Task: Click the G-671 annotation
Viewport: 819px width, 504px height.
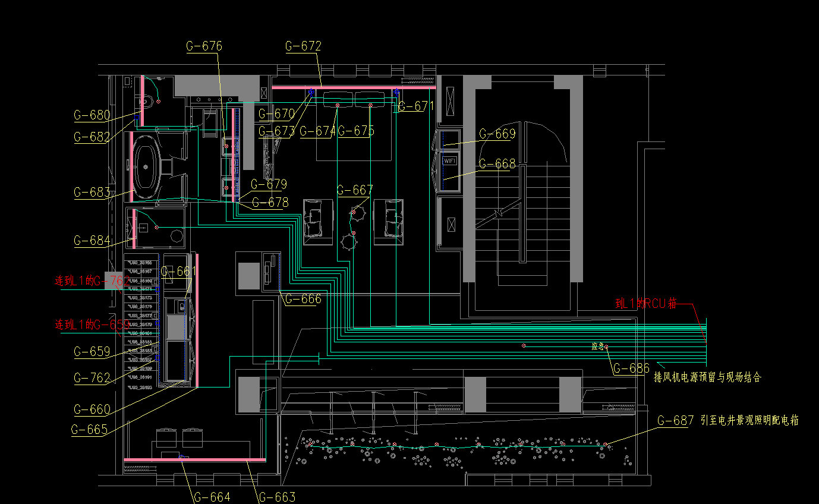Action: click(x=416, y=106)
